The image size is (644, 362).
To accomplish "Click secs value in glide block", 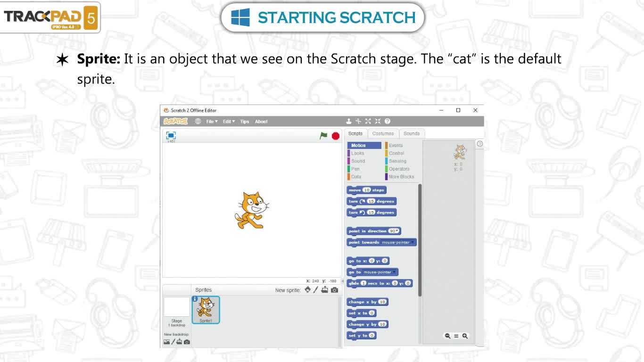I will coord(363,283).
